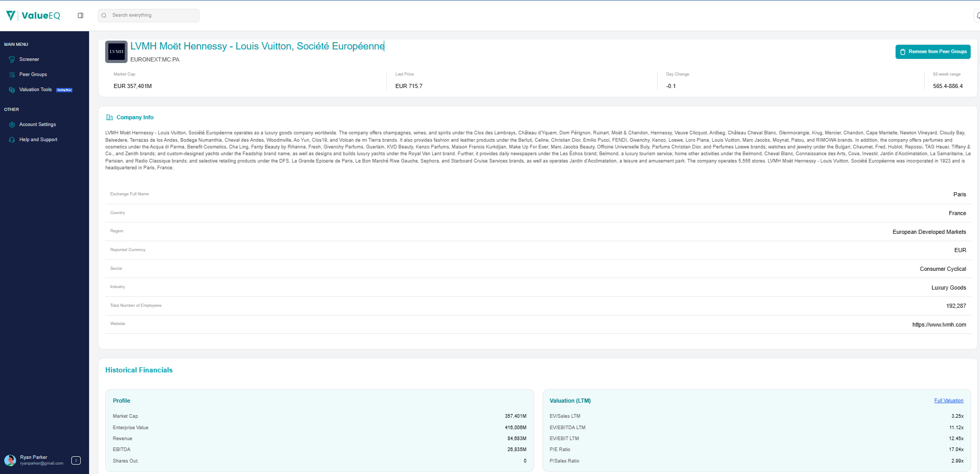Click the search magnifier icon
Viewport: 980px width, 474px height.
tap(104, 16)
